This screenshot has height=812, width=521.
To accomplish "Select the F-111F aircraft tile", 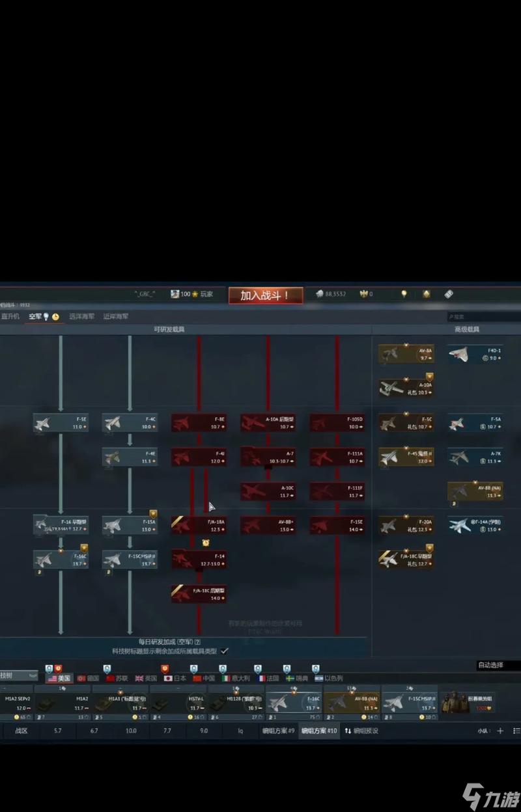I will tap(337, 491).
